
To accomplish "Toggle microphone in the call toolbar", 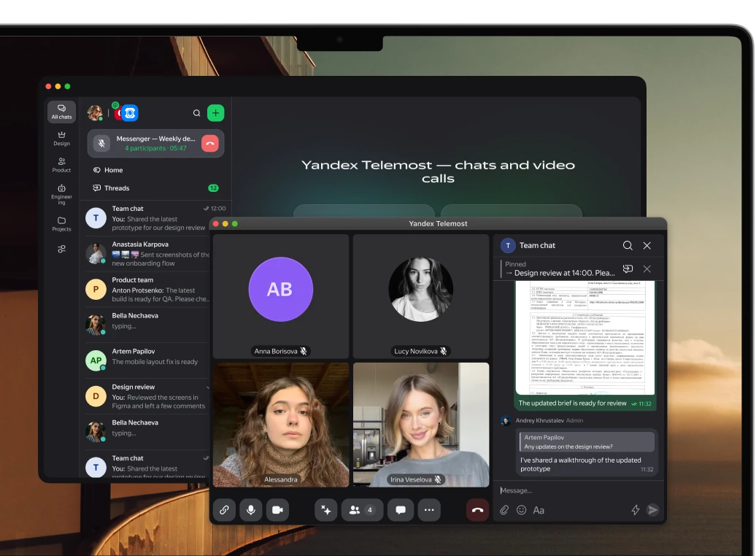I will coord(251,510).
